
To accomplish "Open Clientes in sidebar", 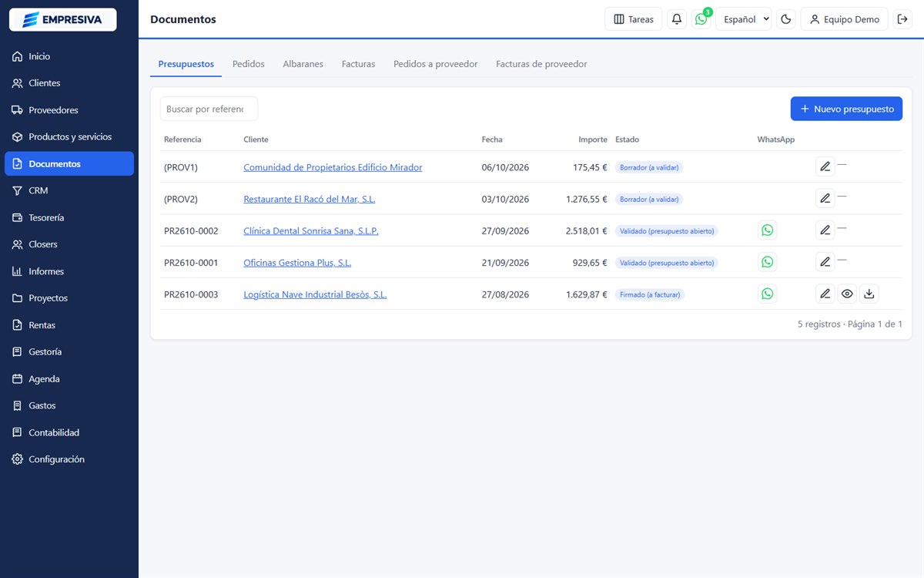I will coord(69,83).
